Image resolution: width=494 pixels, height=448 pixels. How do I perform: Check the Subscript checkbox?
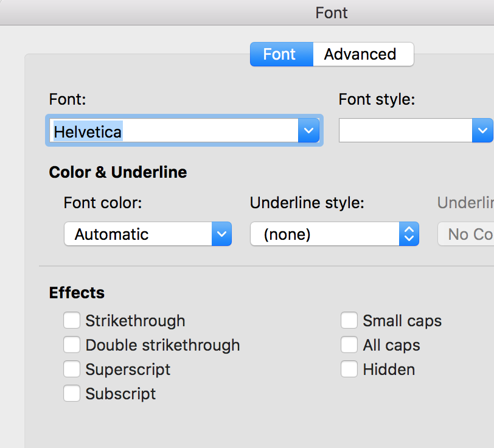tap(72, 394)
